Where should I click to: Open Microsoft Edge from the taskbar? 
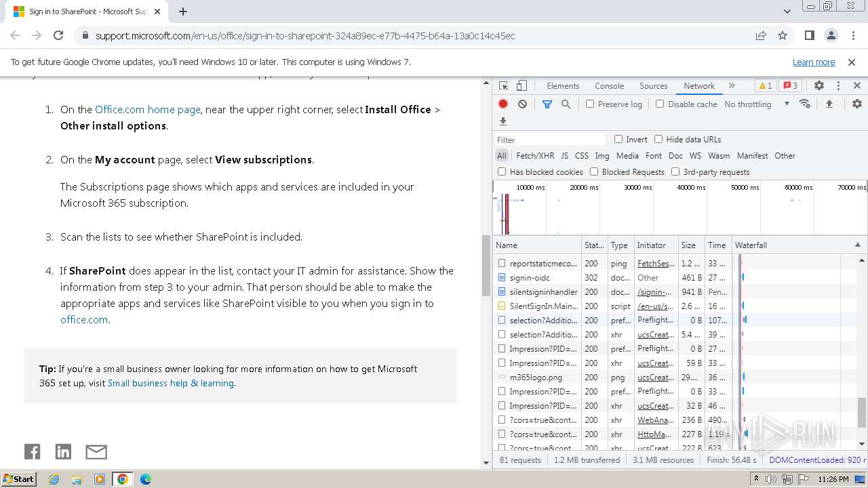click(x=145, y=479)
